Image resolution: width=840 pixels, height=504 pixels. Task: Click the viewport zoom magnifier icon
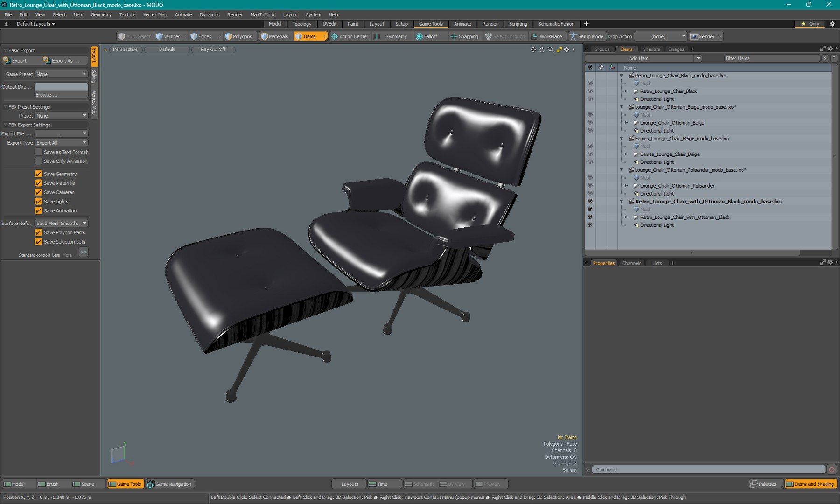pyautogui.click(x=551, y=49)
